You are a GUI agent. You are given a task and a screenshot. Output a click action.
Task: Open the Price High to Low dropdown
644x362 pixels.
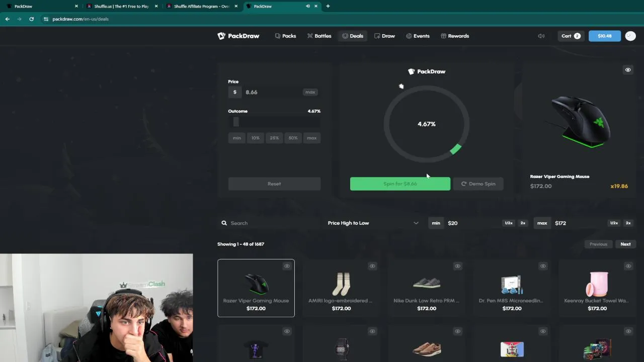point(373,223)
